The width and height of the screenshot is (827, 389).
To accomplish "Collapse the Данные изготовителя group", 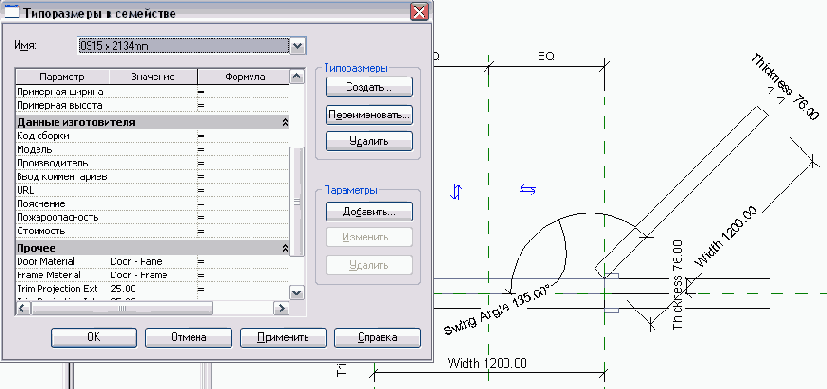I will [285, 122].
